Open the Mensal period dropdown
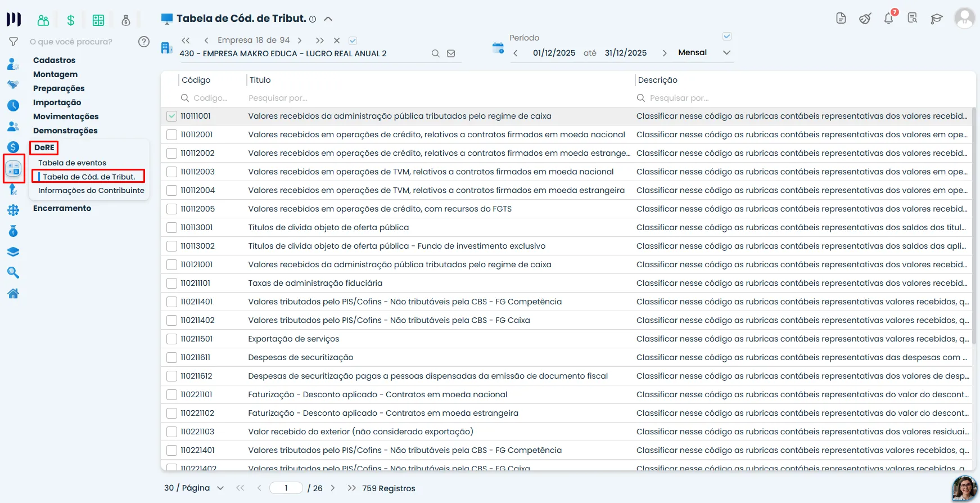The width and height of the screenshot is (980, 503). point(704,52)
